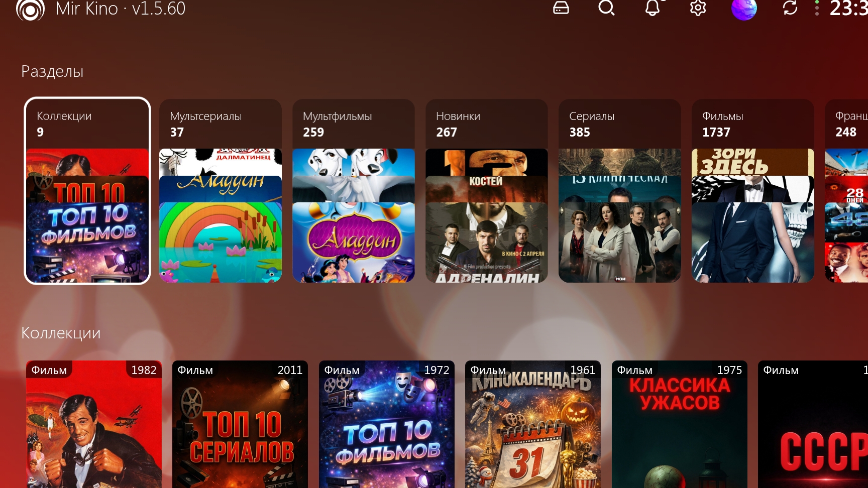
Task: Open the three-dot overflow menu
Action: click(x=817, y=8)
